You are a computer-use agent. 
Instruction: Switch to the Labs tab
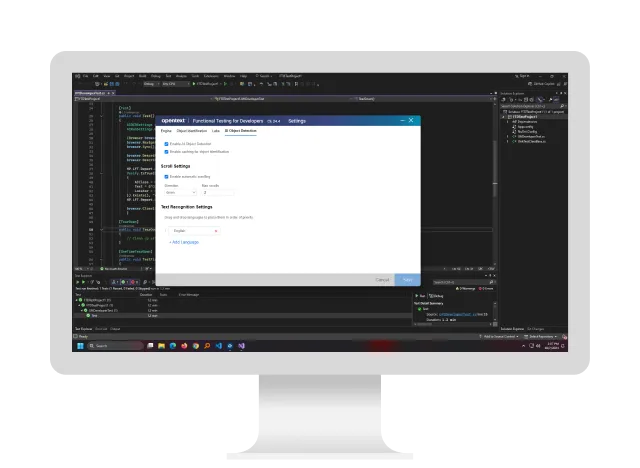[x=216, y=131]
